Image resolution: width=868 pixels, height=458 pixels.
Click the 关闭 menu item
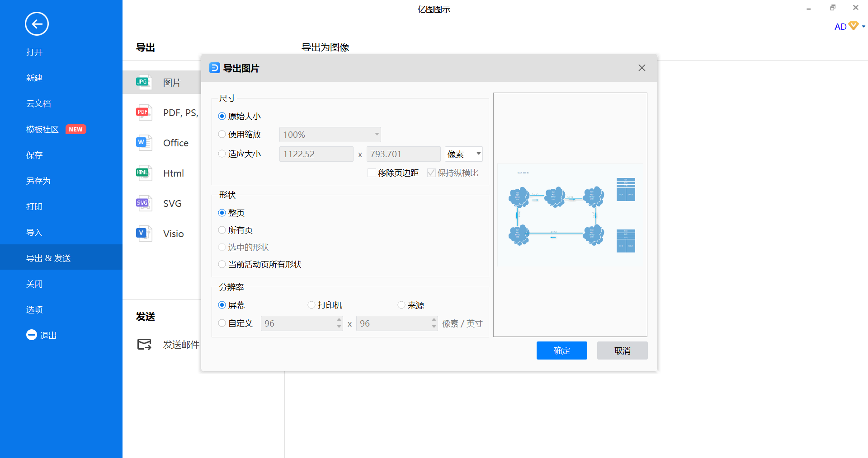(x=34, y=284)
